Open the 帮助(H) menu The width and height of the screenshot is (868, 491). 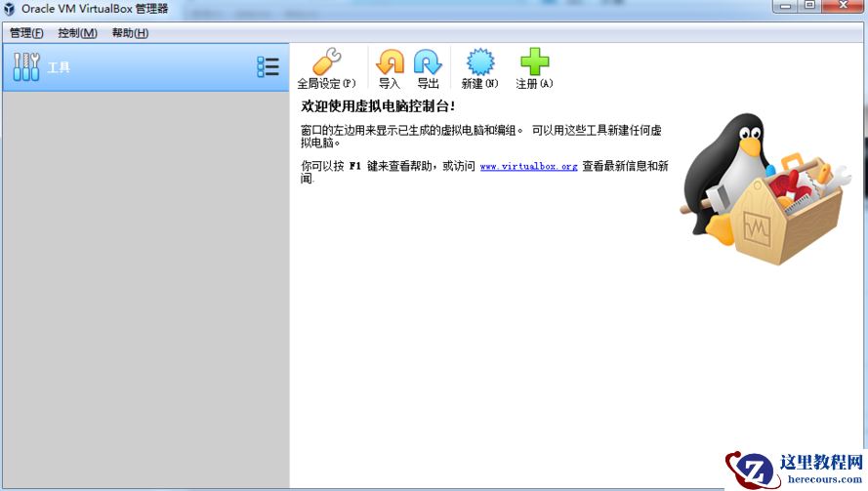click(x=130, y=33)
